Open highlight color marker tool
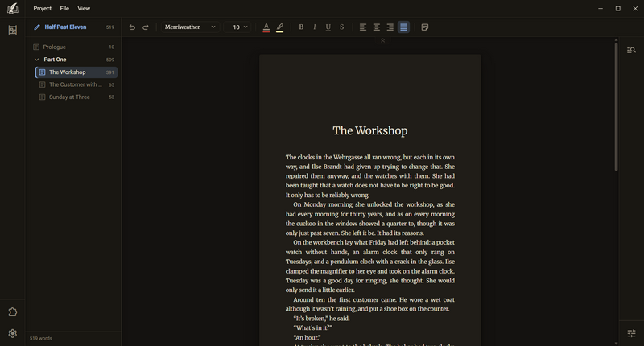The image size is (644, 346). 279,27
